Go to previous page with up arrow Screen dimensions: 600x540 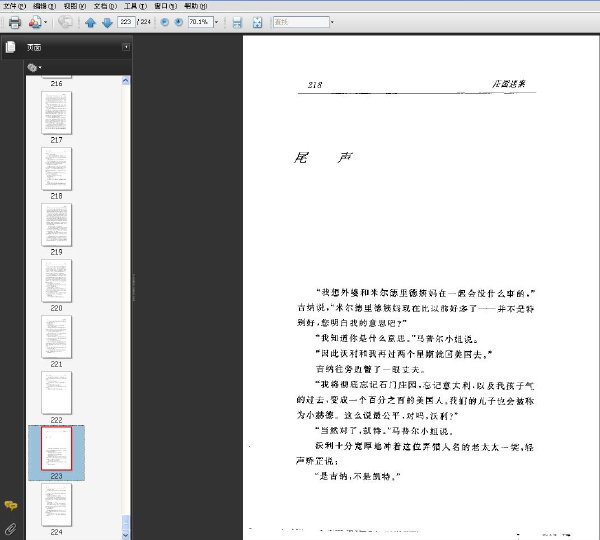point(90,23)
